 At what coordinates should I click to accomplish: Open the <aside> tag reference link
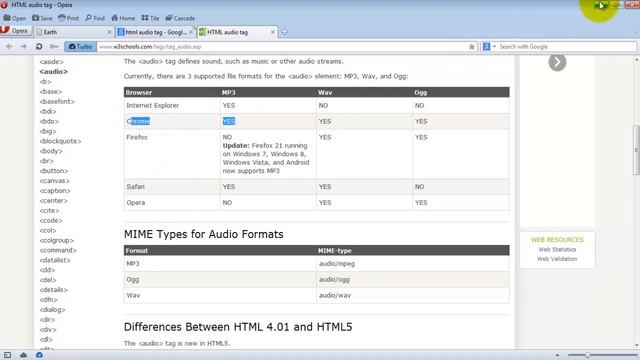pos(51,62)
